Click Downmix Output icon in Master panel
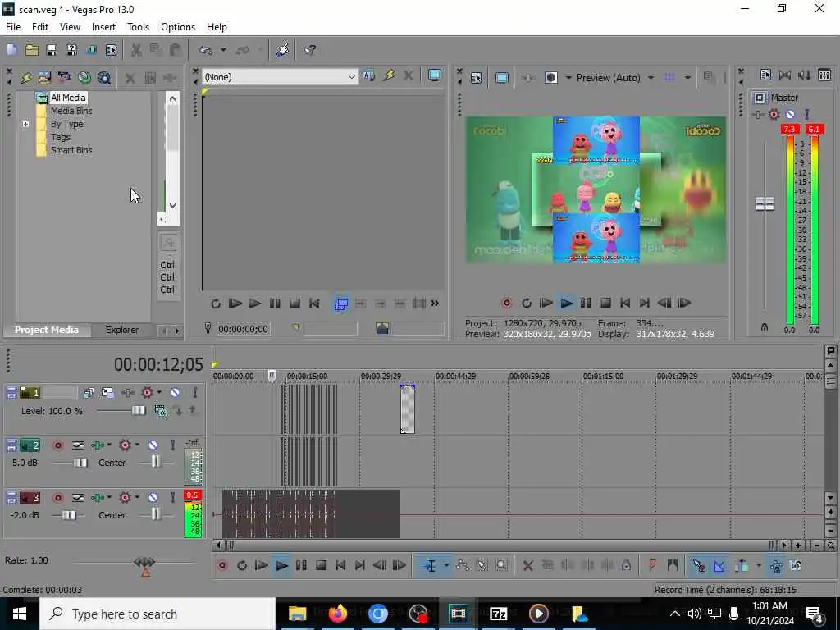This screenshot has width=840, height=630. pos(785,75)
